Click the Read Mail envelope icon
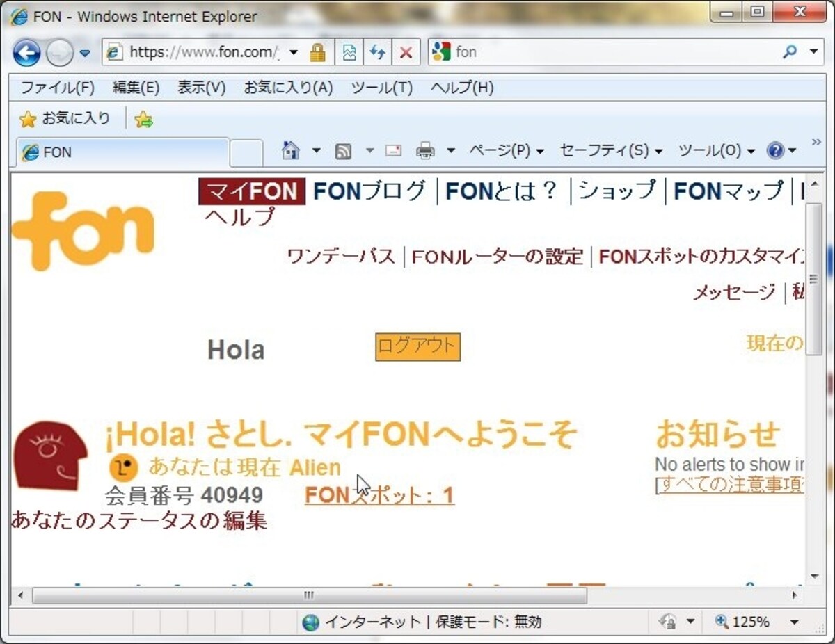Image resolution: width=835 pixels, height=644 pixels. pyautogui.click(x=394, y=150)
